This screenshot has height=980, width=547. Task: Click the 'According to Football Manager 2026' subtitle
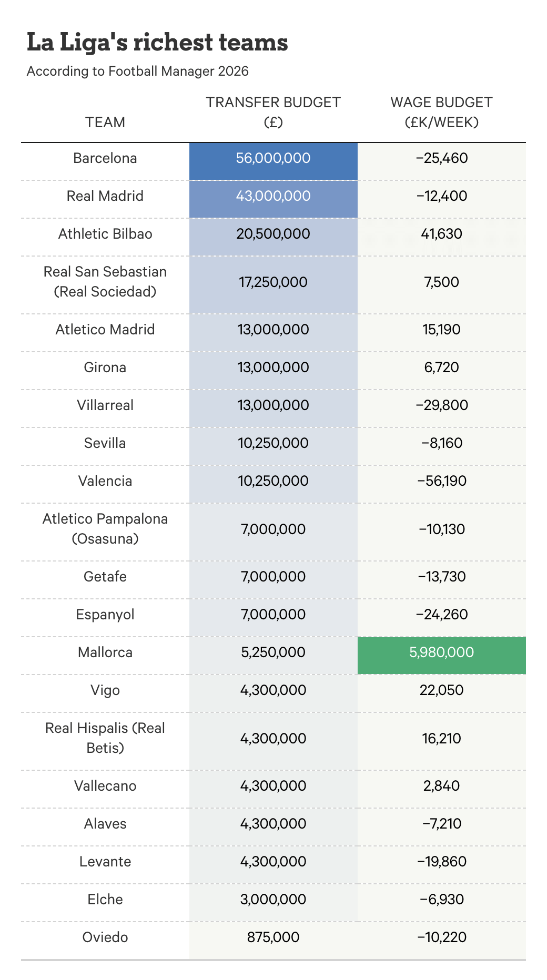point(138,71)
